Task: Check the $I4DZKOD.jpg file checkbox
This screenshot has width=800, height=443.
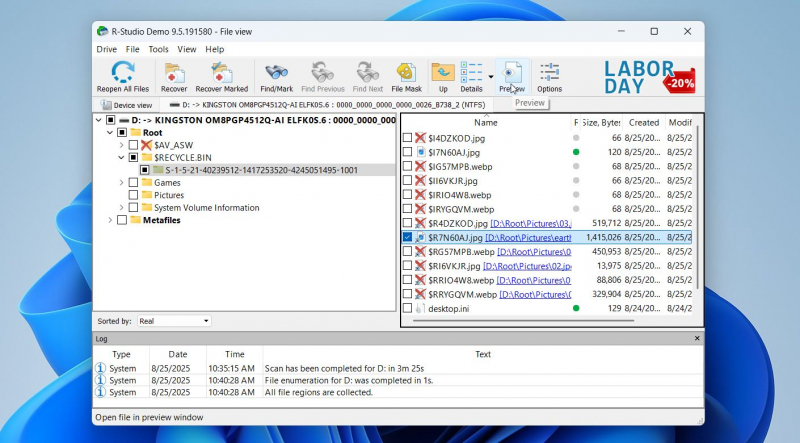Action: (407, 138)
